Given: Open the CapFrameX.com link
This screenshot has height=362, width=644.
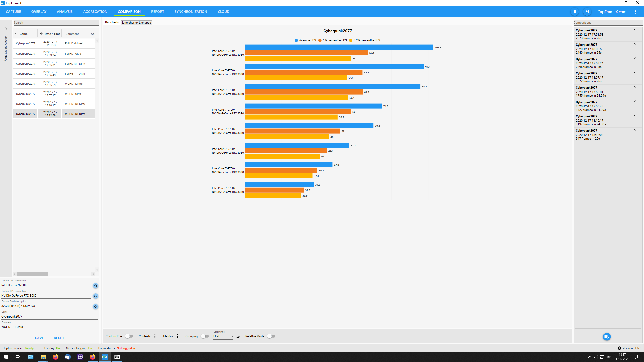Looking at the screenshot, I should click(612, 12).
